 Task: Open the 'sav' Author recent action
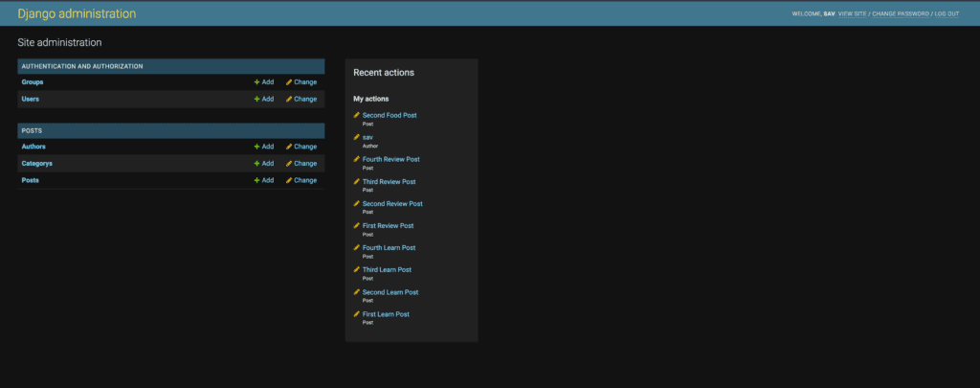367,137
